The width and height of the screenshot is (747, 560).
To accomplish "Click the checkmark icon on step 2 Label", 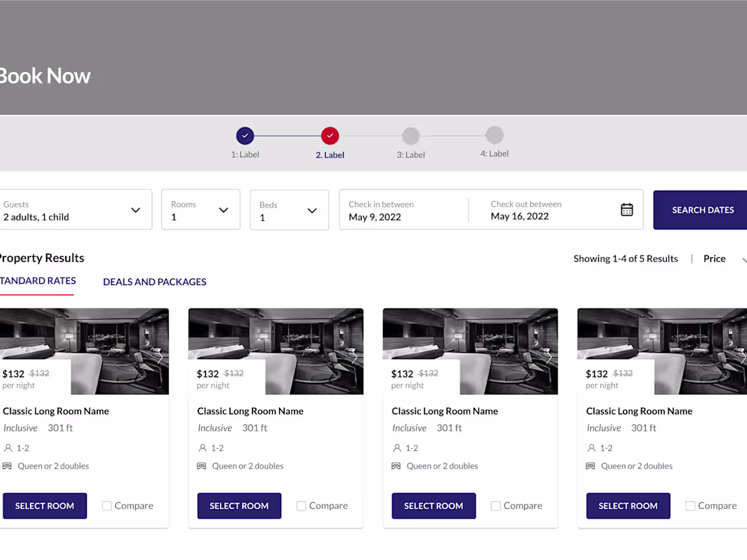I will point(329,135).
